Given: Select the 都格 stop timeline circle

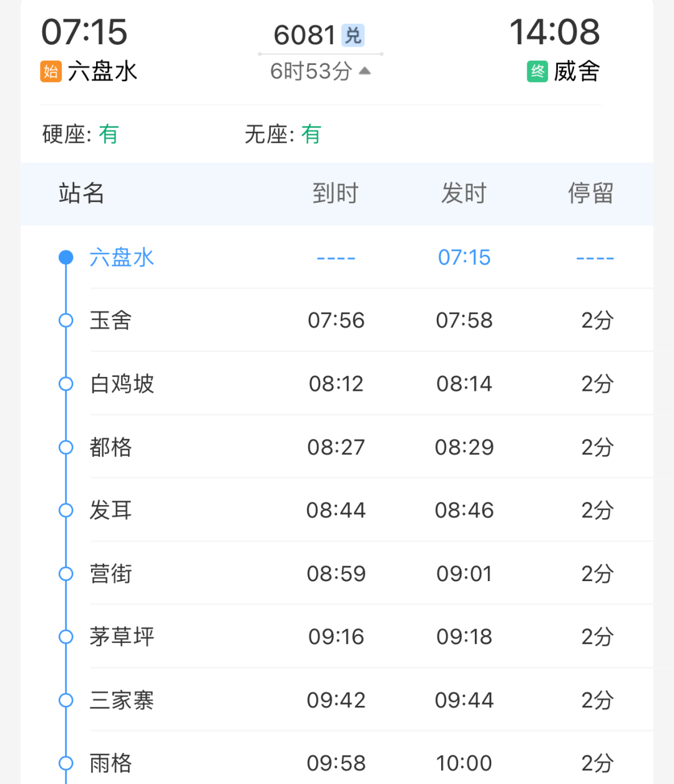Looking at the screenshot, I should pos(66,447).
